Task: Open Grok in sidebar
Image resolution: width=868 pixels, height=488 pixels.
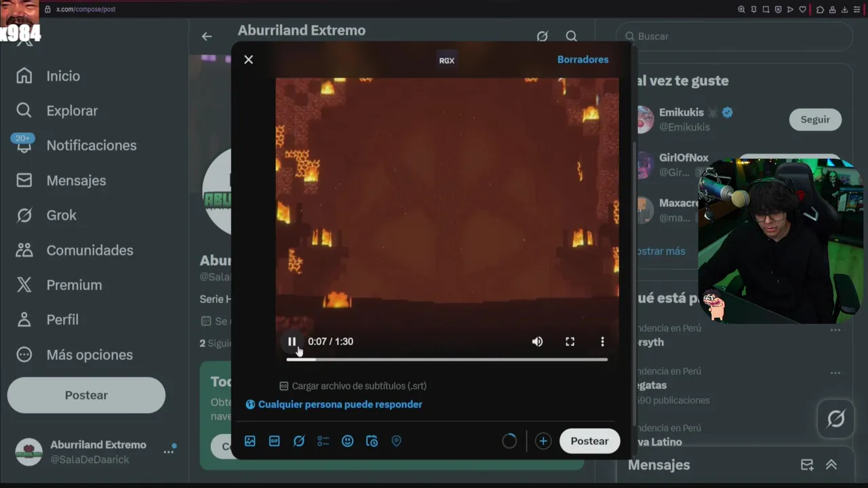Action: [46, 216]
